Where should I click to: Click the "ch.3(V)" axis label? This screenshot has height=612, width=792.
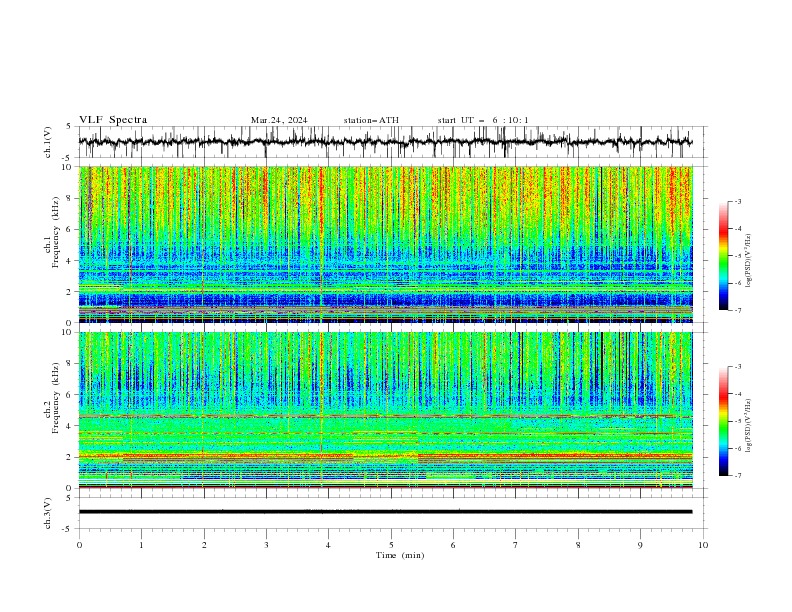(x=48, y=513)
